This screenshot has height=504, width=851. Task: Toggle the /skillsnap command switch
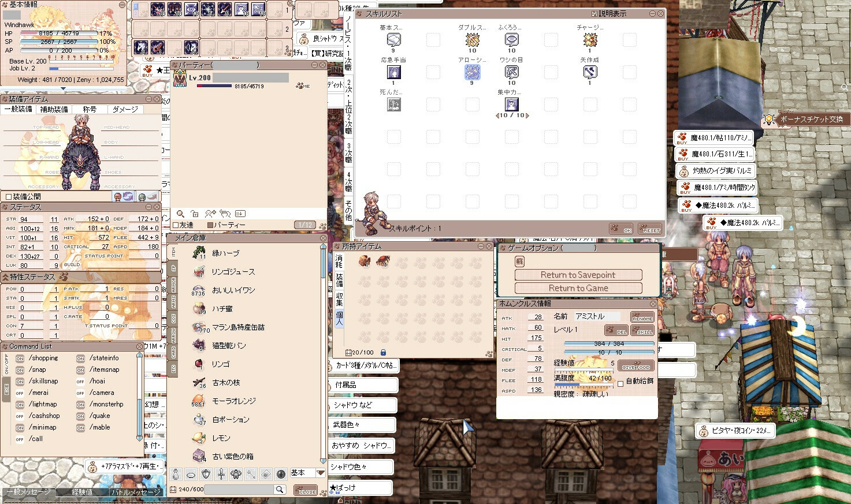(x=20, y=382)
